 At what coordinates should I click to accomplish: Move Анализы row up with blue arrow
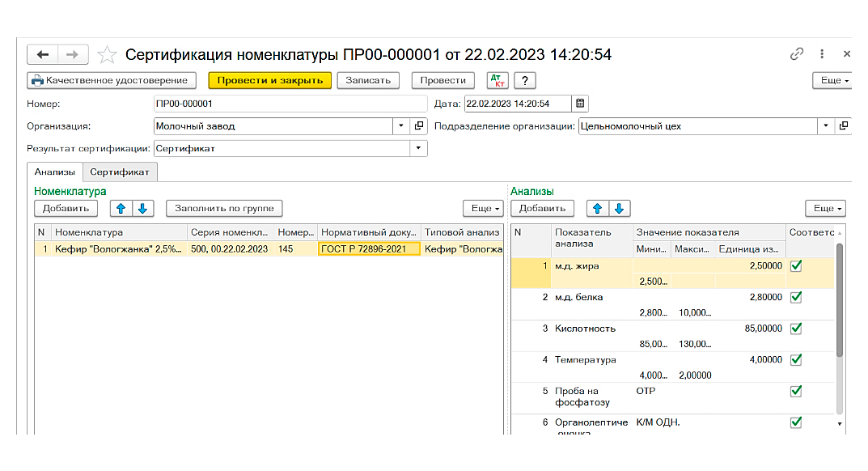tap(597, 208)
